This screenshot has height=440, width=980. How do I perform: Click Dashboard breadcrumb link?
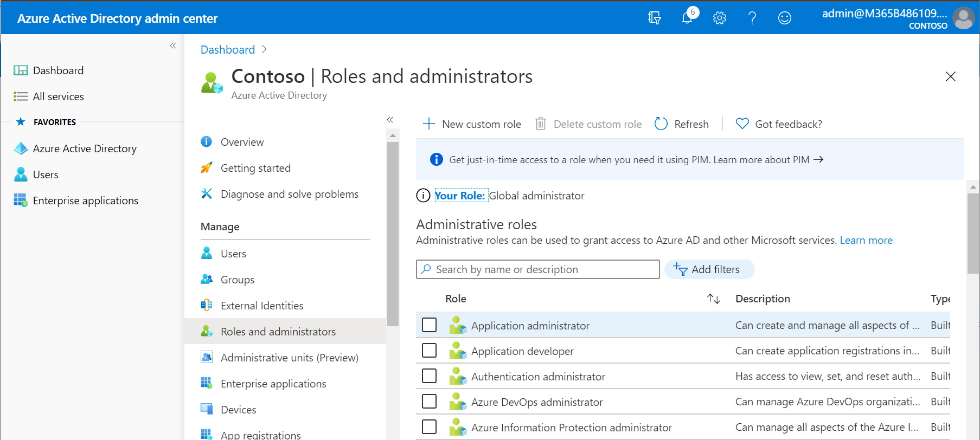pyautogui.click(x=228, y=50)
